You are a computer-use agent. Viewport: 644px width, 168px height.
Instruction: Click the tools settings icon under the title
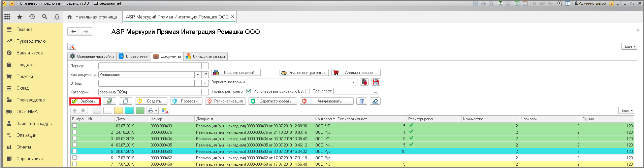tap(72, 46)
